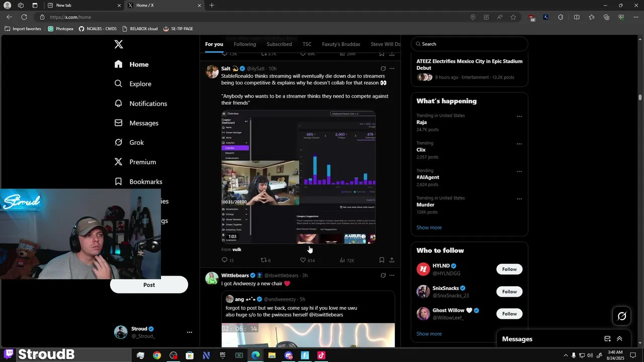This screenshot has height=362, width=644.
Task: Open options for #AIAgent trend
Action: (x=519, y=171)
